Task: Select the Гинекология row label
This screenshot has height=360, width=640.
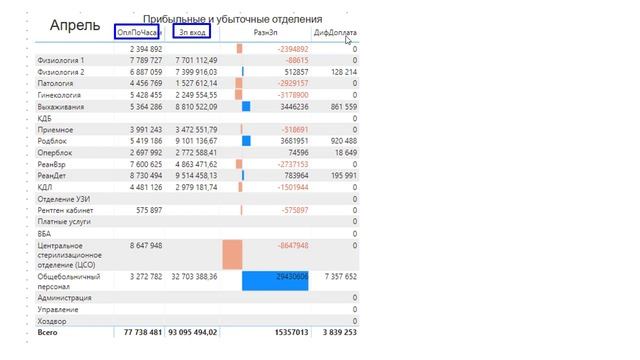Action: pos(59,95)
